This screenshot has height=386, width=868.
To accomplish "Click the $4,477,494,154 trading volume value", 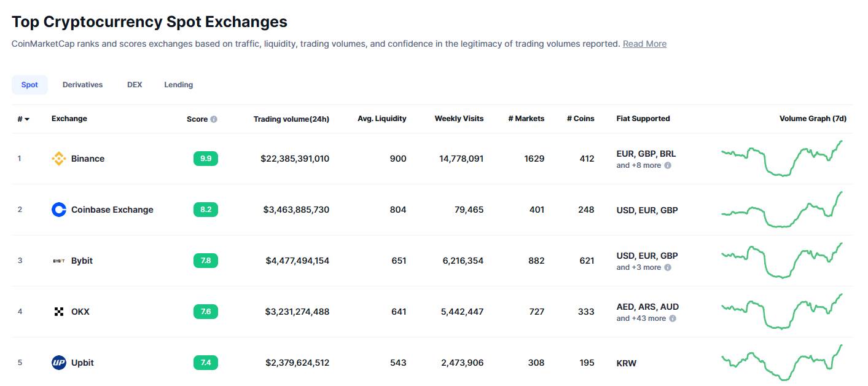I will 297,261.
